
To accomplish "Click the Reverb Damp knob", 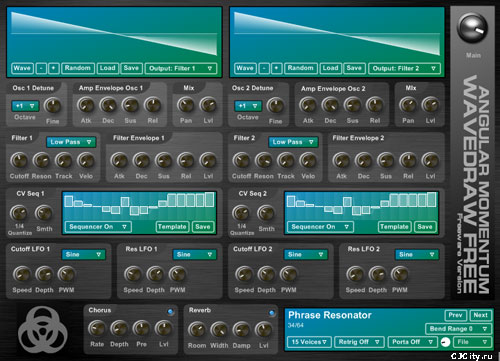I will [x=241, y=330].
